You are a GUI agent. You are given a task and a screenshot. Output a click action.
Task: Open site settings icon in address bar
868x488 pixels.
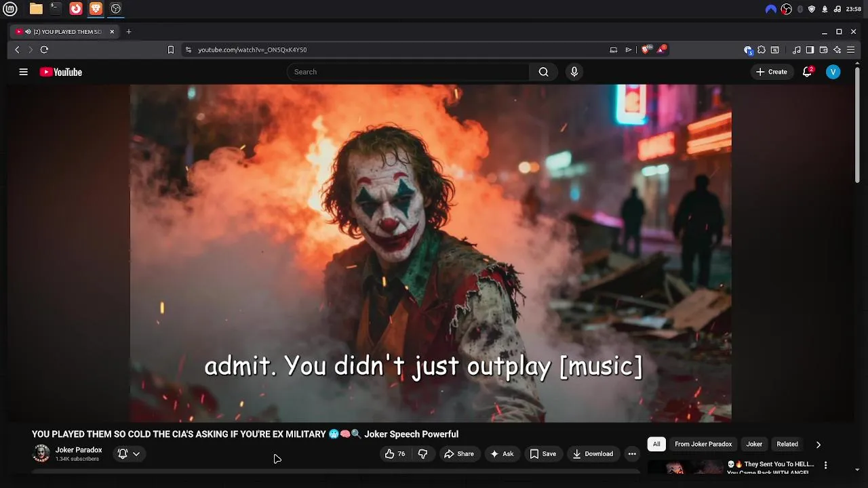coord(189,49)
